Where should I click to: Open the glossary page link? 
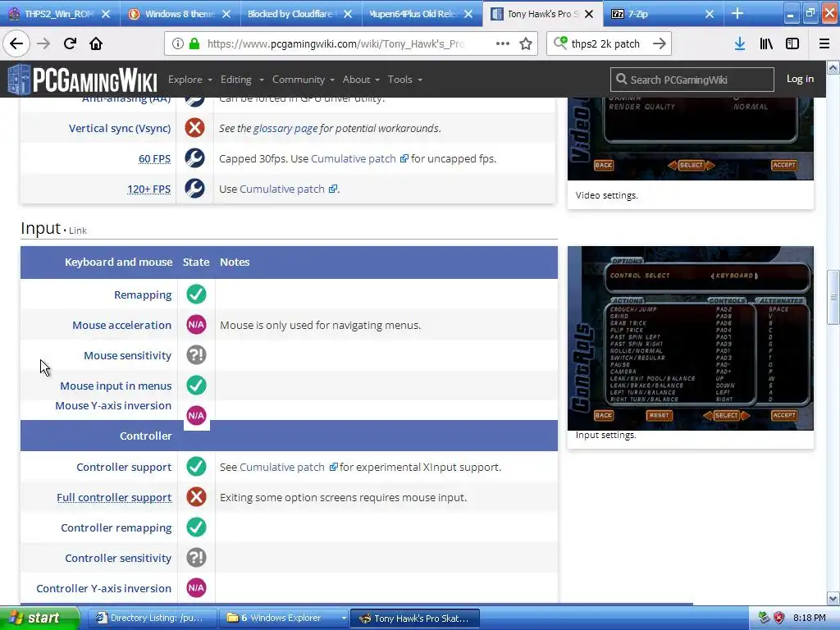(x=285, y=128)
